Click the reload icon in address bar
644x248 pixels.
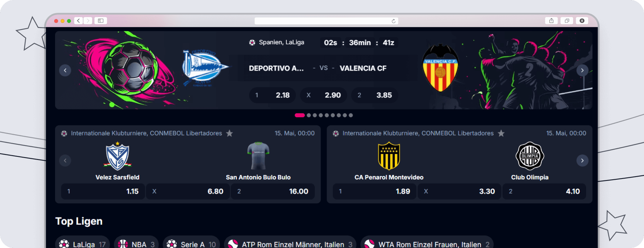pyautogui.click(x=394, y=21)
